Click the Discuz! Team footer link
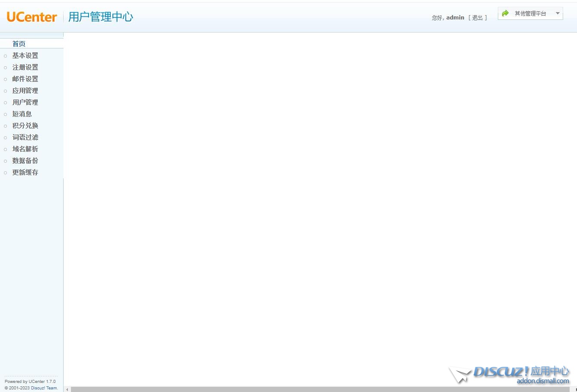The height and width of the screenshot is (392, 577). click(x=44, y=388)
